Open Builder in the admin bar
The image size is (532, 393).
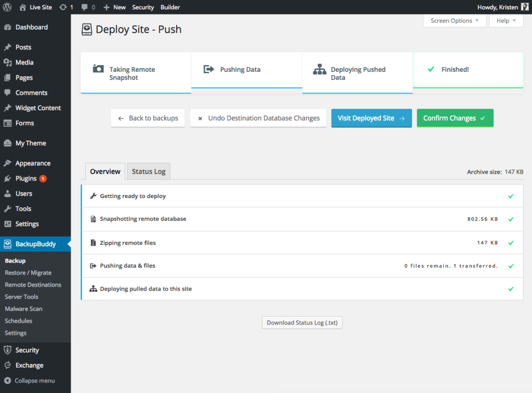[x=170, y=7]
